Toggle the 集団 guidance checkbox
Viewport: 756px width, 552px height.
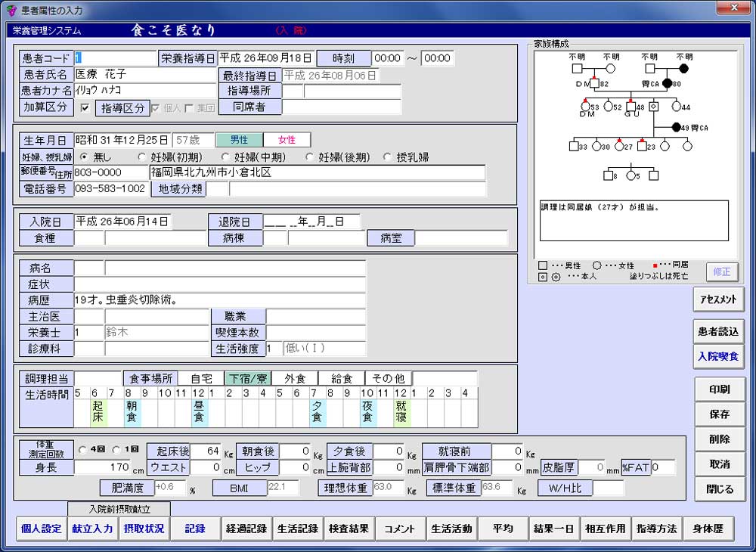pyautogui.click(x=188, y=108)
